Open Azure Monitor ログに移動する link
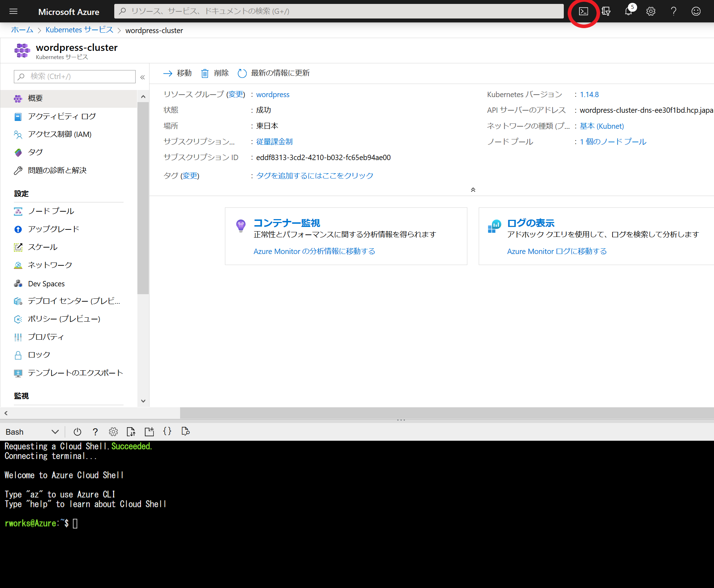The height and width of the screenshot is (588, 714). tap(557, 251)
